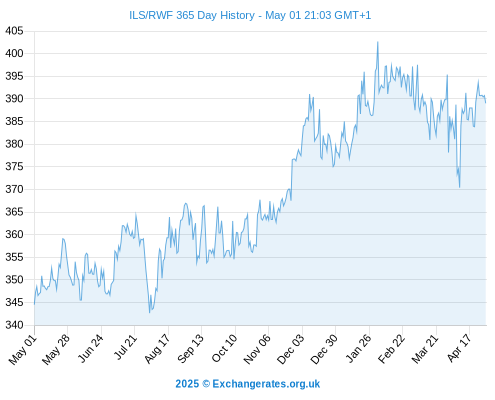Image resolution: width=495 pixels, height=400 pixels.
Task: Click the 370 y-axis value label
Action: (x=14, y=189)
